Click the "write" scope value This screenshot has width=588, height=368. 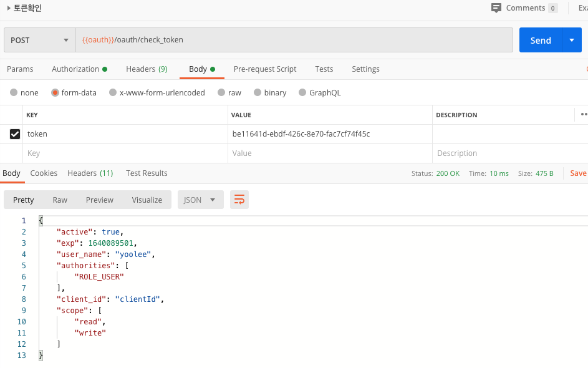90,333
